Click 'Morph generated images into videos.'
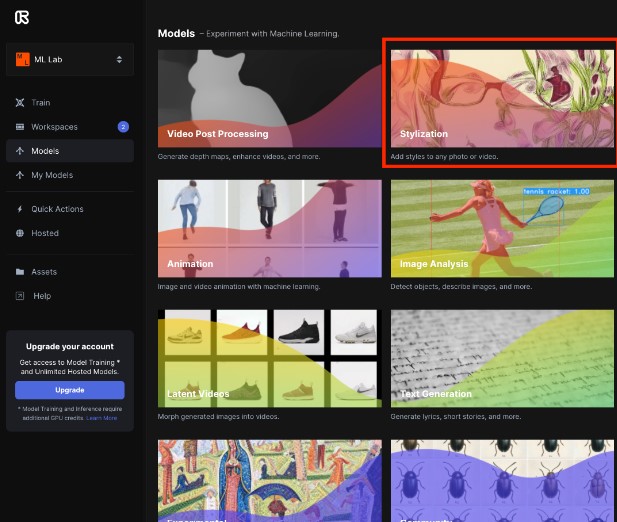Screen dimensions: 617x522 (218, 417)
